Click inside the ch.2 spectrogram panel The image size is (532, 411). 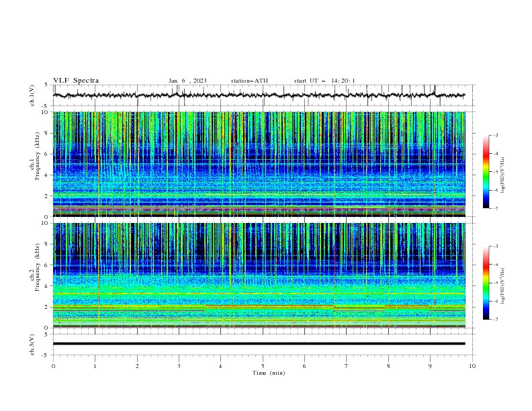pyautogui.click(x=259, y=275)
